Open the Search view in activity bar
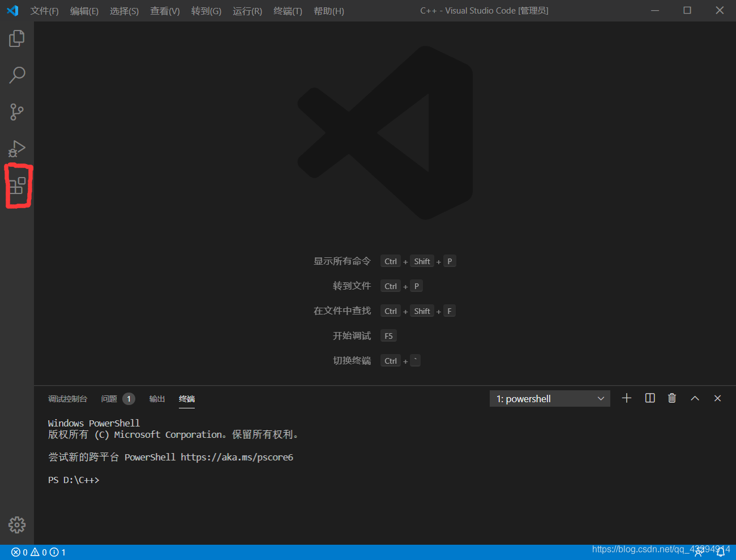This screenshot has height=560, width=736. point(17,75)
